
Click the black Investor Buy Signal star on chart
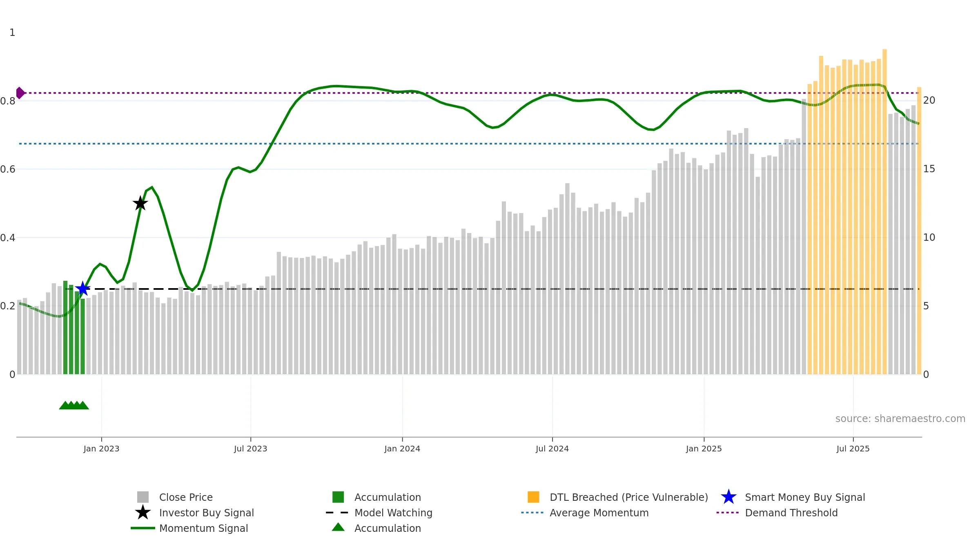coord(140,203)
